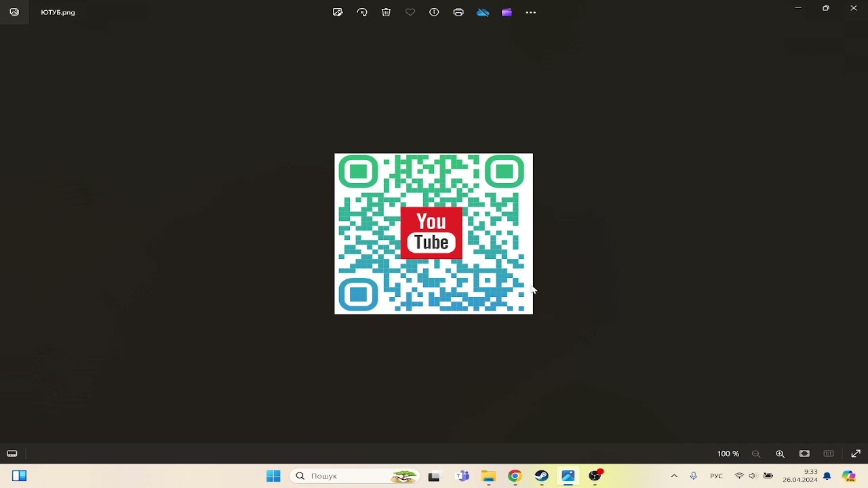Open Clipchamp purple video icon
The image size is (868, 488).
click(x=507, y=12)
